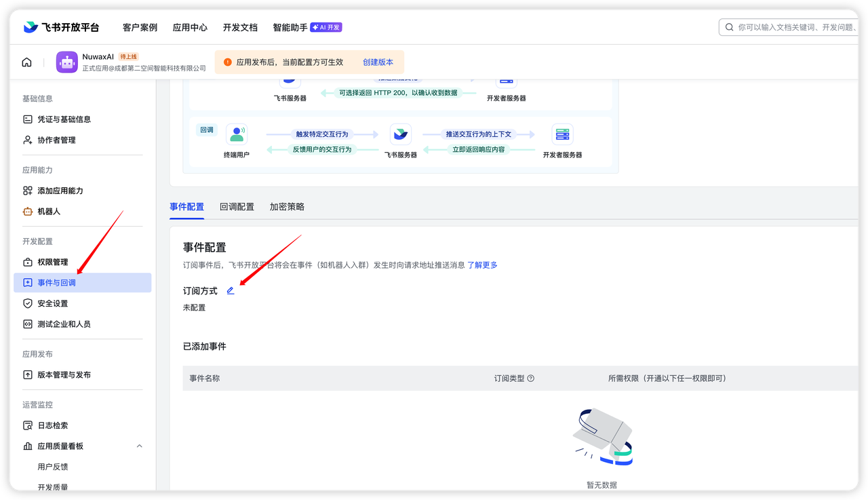Click the edit pencil next to 订阅方式
This screenshot has width=868, height=500.
click(x=231, y=290)
